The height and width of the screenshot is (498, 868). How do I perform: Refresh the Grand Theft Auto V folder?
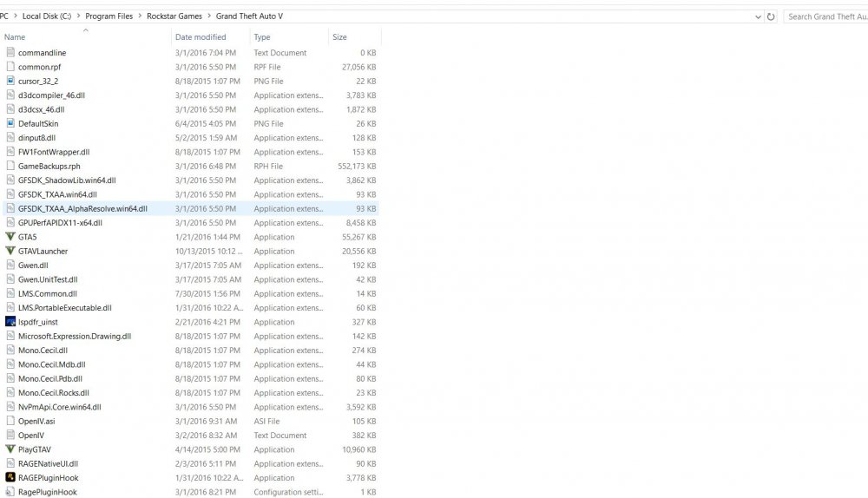771,16
